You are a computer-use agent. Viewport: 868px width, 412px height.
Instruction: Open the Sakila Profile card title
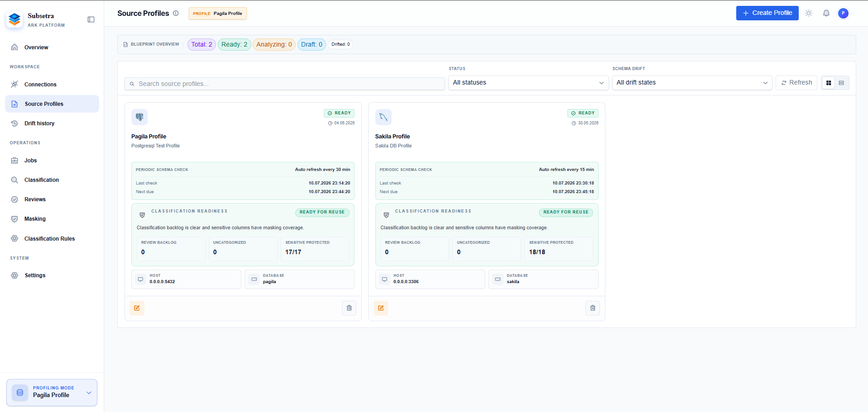[x=393, y=137]
